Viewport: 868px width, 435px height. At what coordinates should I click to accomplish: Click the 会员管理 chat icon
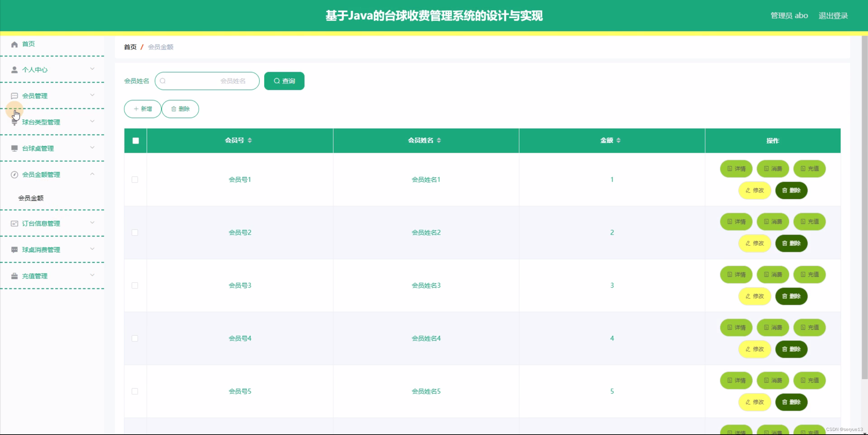[14, 96]
